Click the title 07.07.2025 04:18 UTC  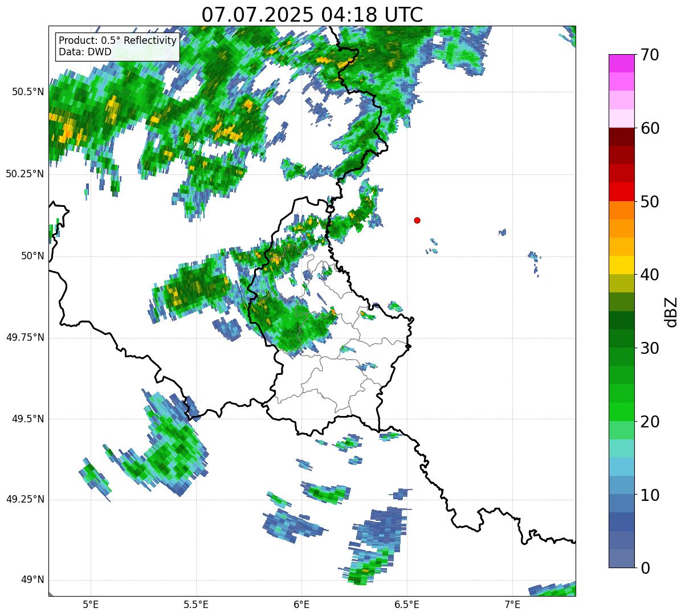[312, 14]
